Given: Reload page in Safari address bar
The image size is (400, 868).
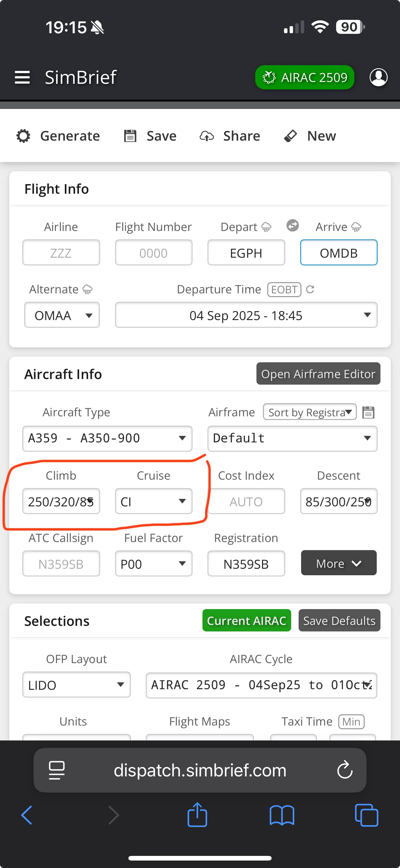Looking at the screenshot, I should click(x=344, y=770).
